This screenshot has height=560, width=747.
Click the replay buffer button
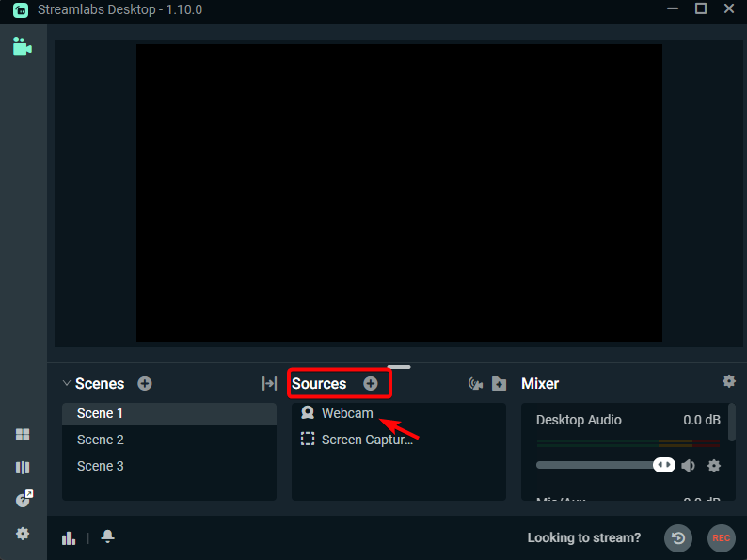pyautogui.click(x=678, y=538)
